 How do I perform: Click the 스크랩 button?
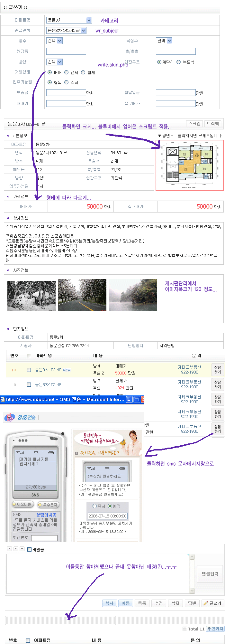[194, 124]
